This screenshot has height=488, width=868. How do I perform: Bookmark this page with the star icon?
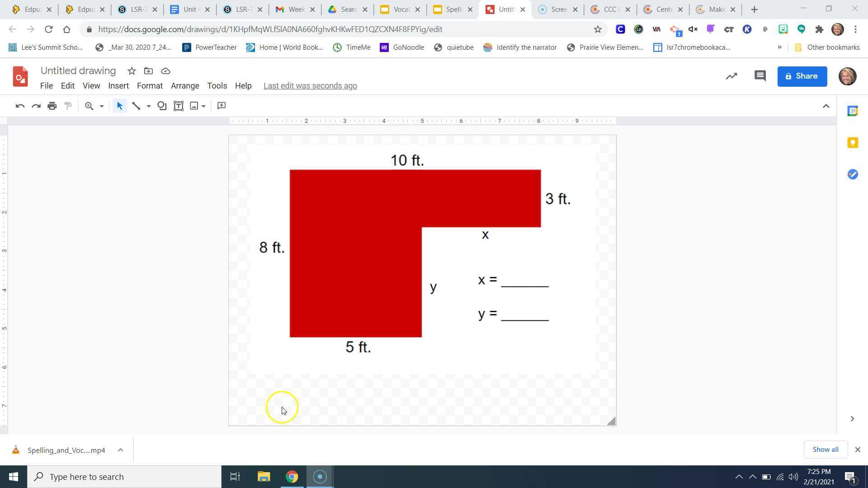coord(598,29)
